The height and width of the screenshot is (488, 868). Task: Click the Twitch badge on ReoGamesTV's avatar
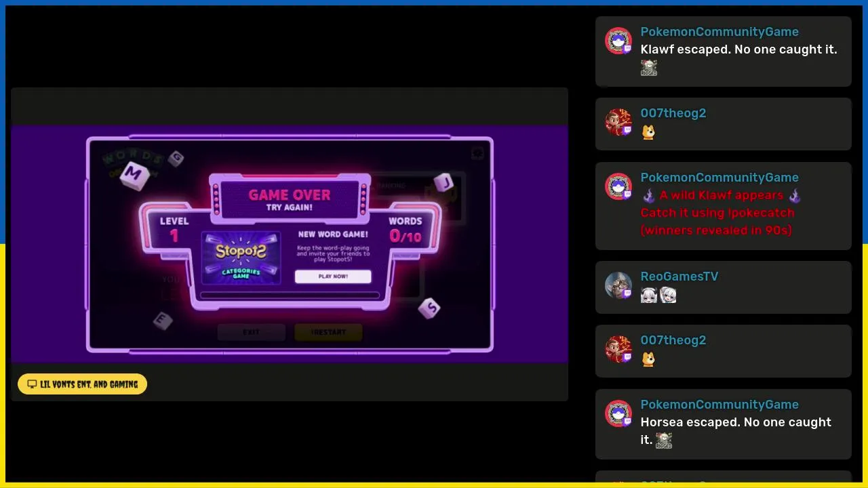(x=627, y=293)
